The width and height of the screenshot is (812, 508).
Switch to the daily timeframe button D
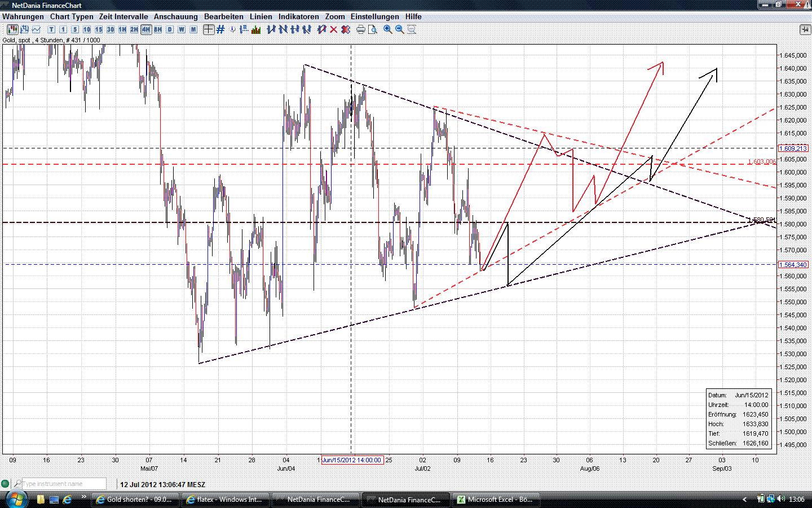(169, 29)
